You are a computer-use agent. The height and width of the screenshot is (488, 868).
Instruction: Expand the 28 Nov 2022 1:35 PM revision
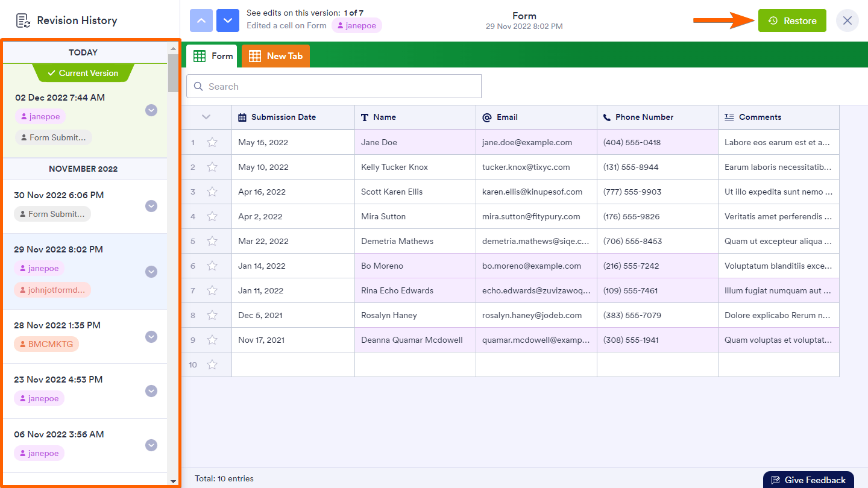151,337
